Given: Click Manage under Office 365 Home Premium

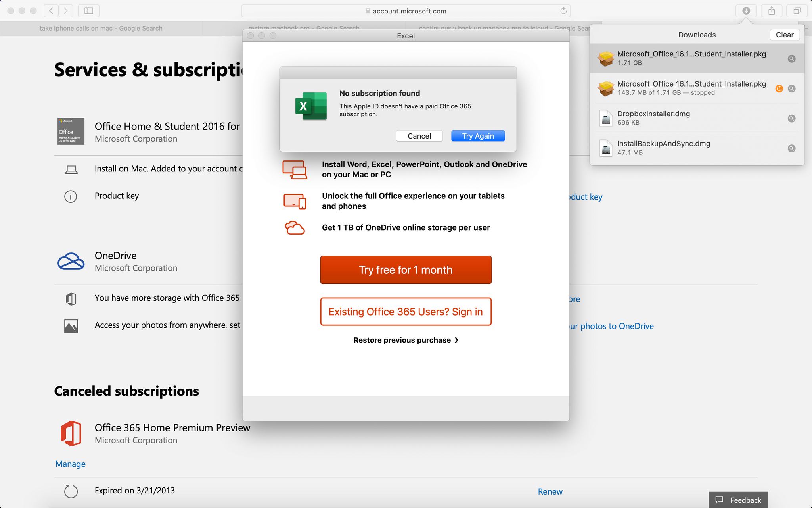Looking at the screenshot, I should (70, 464).
